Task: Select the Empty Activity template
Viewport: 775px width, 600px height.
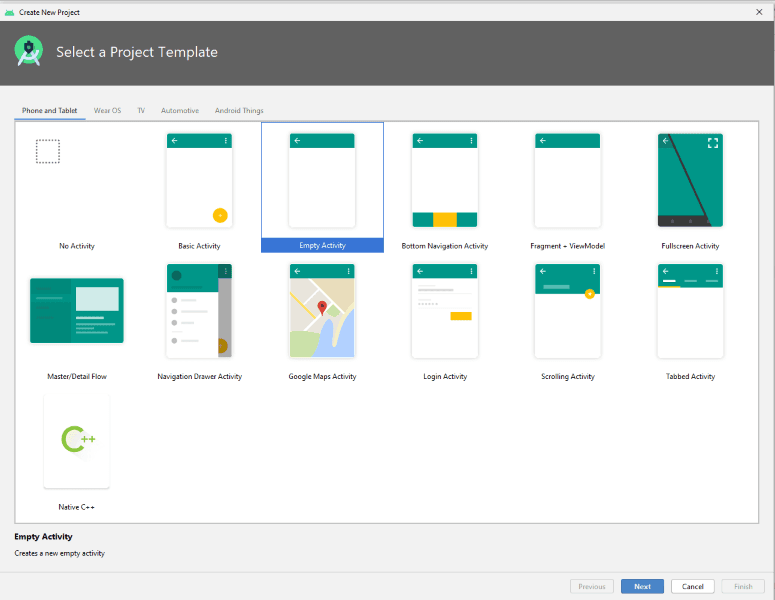Action: (322, 181)
